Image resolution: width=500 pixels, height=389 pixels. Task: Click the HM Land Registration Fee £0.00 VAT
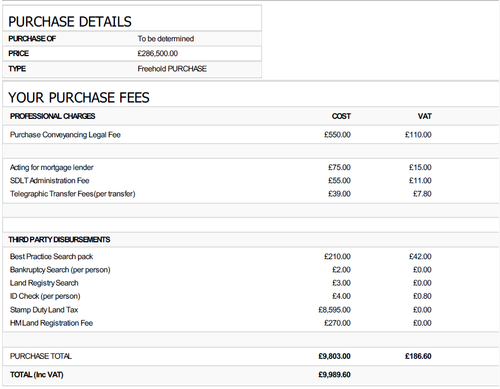422,323
